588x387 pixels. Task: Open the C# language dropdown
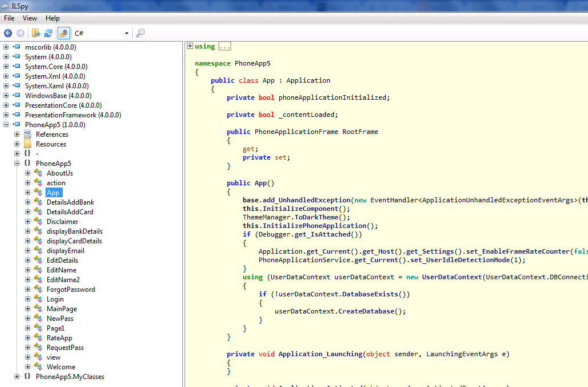point(101,34)
